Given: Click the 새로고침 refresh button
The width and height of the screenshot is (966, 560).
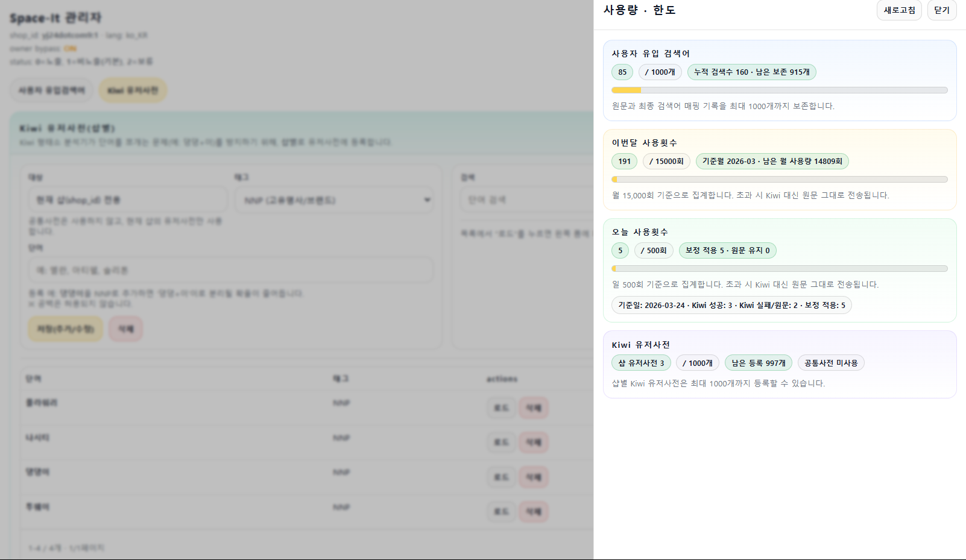Looking at the screenshot, I should pos(898,10).
